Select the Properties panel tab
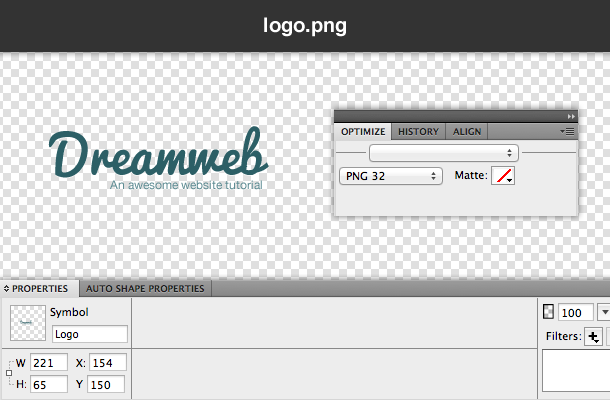The image size is (610, 400). click(40, 289)
